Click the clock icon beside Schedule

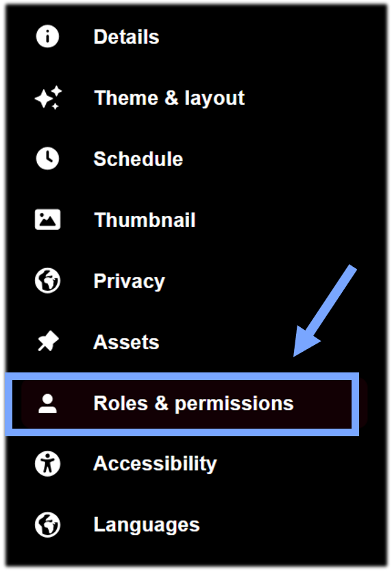click(47, 158)
